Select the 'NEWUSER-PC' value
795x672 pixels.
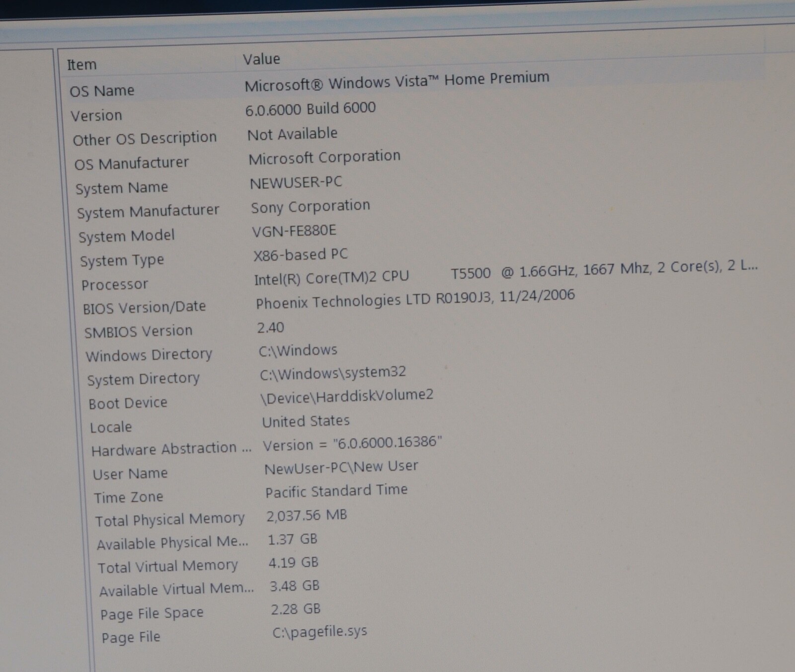[x=296, y=182]
